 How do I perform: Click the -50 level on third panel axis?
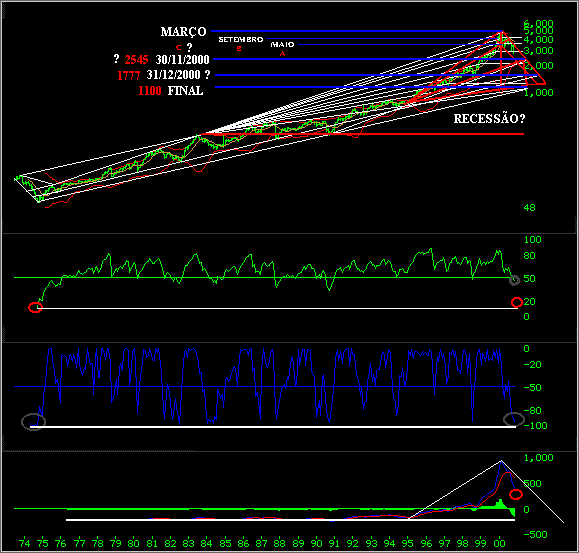tap(532, 388)
